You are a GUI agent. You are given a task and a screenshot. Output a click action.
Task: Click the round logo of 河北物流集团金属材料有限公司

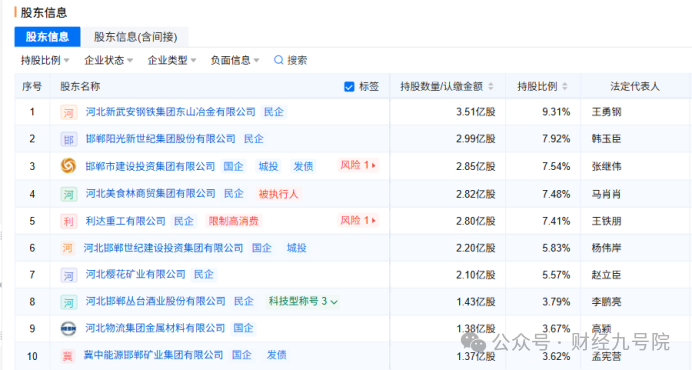[68, 328]
